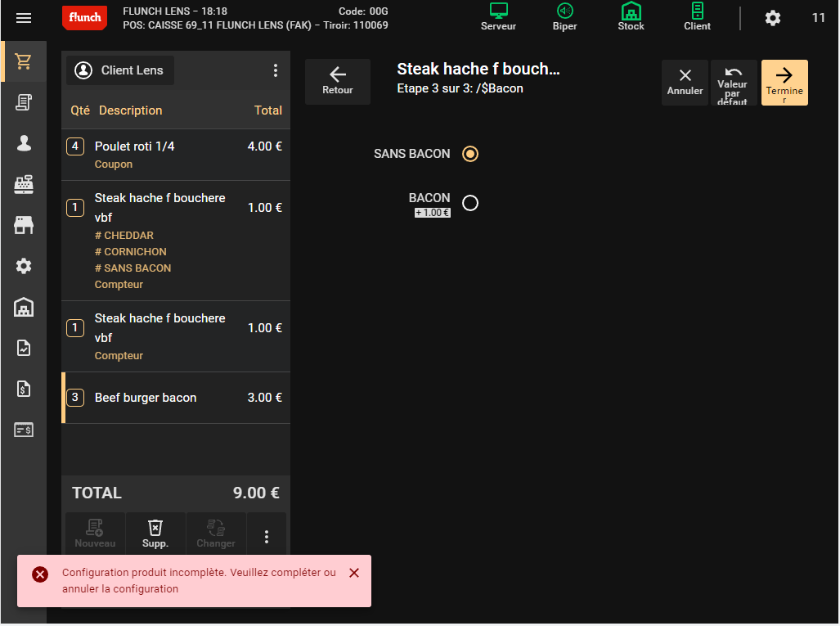Select the shopping cart sidebar icon

click(24, 62)
